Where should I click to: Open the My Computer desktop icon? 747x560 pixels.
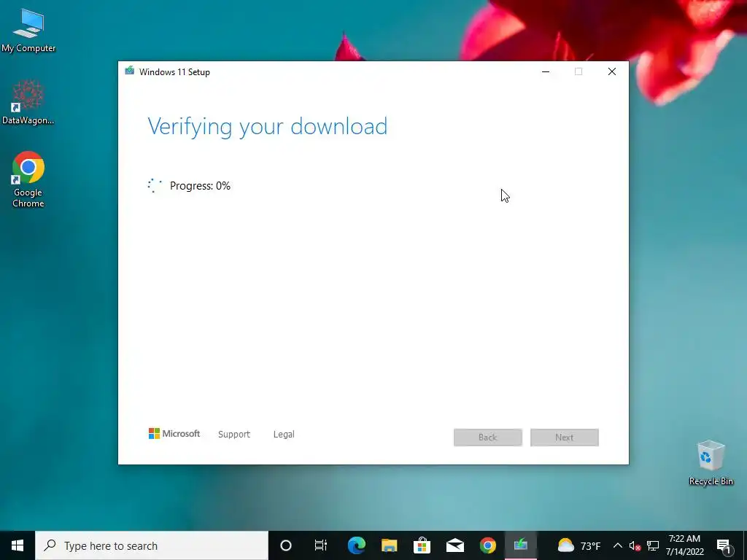click(x=28, y=31)
